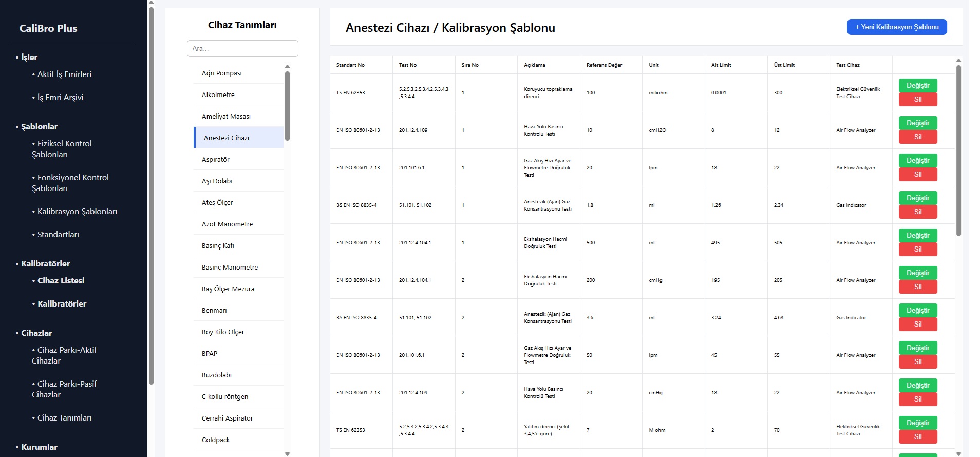The width and height of the screenshot is (980, 457).
Task: Select Alkolmetre from device list
Action: coord(218,95)
